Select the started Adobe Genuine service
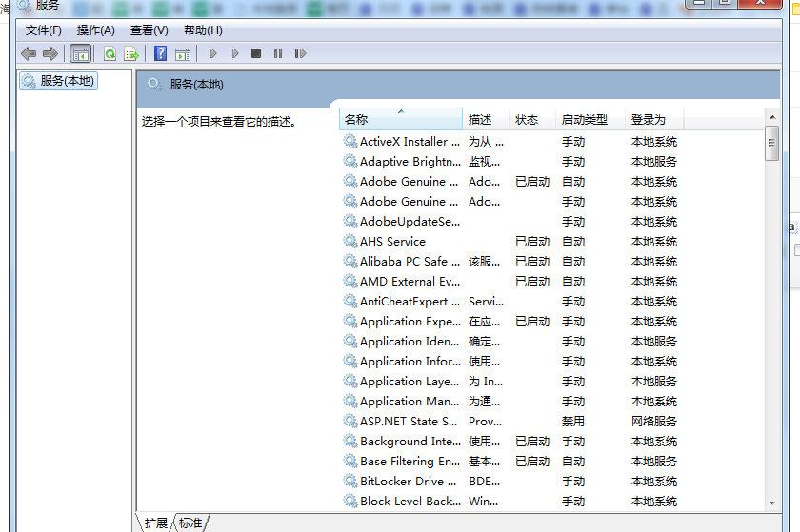800x532 pixels. coord(511,182)
